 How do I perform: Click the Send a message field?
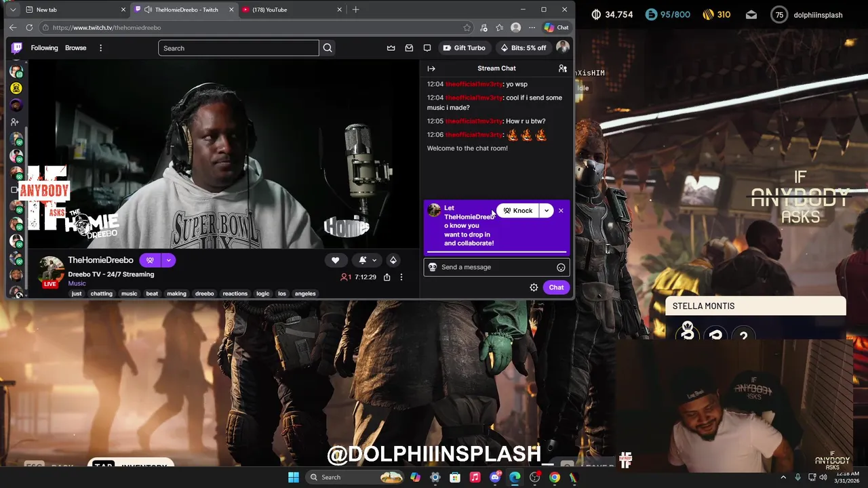coord(496,267)
